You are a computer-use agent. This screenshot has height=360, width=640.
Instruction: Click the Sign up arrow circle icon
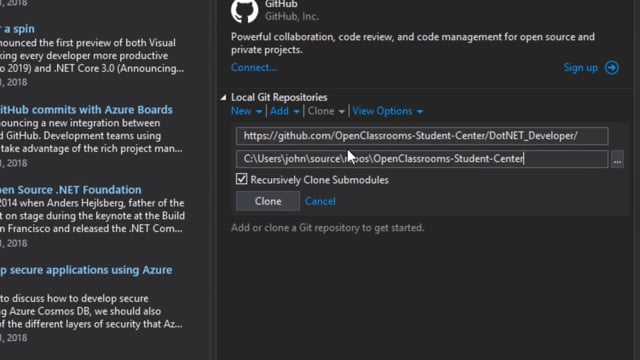coord(611,68)
